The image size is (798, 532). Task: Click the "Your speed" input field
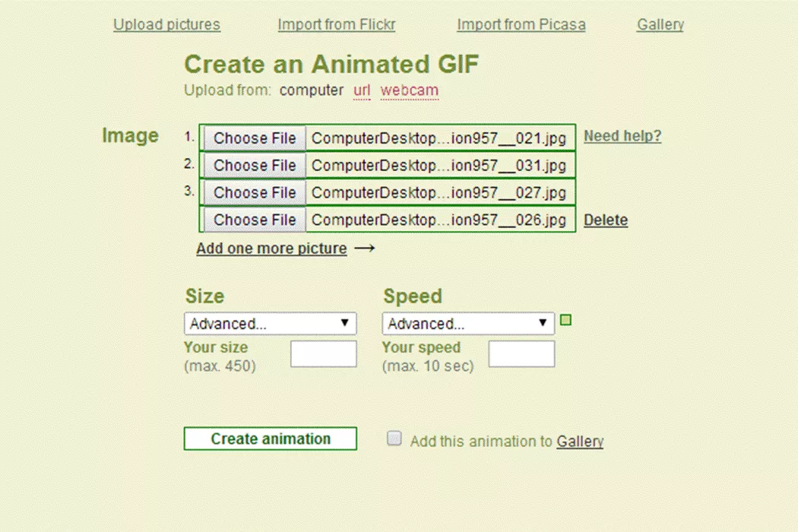point(521,353)
